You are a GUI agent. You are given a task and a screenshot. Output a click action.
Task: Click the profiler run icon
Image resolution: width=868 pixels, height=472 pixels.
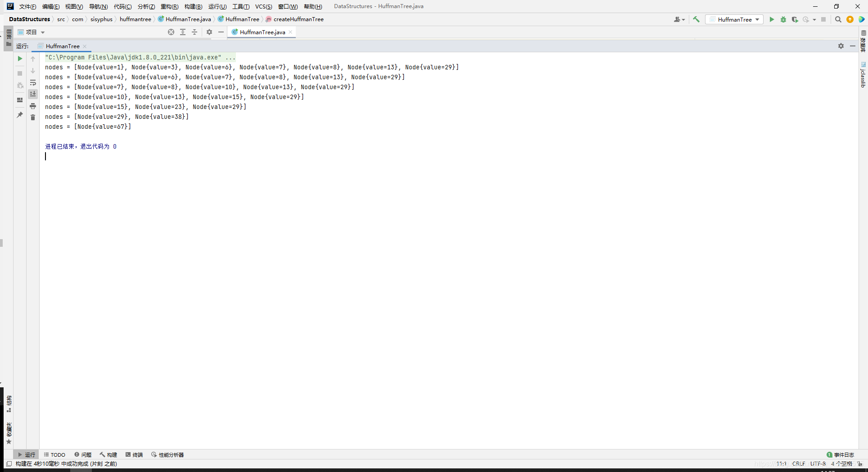click(806, 19)
